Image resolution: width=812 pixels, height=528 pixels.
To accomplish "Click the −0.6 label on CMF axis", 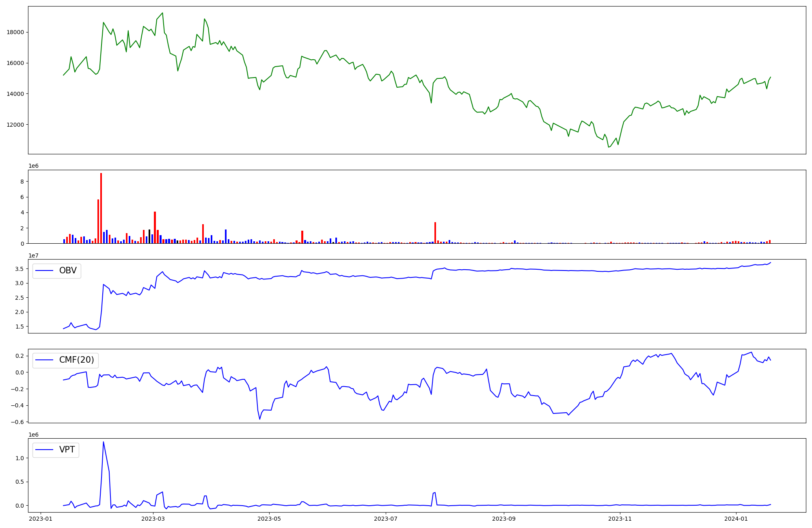I will 17,422.
